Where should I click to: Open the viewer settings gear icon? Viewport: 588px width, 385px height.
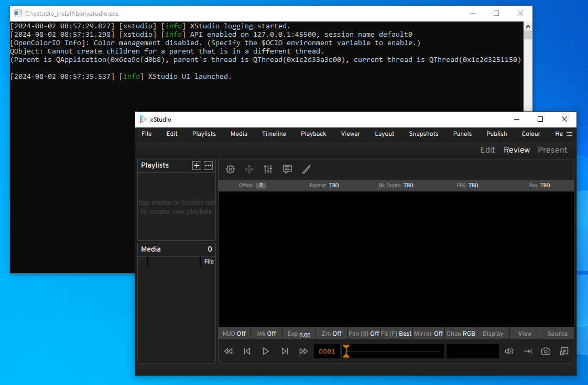[230, 169]
